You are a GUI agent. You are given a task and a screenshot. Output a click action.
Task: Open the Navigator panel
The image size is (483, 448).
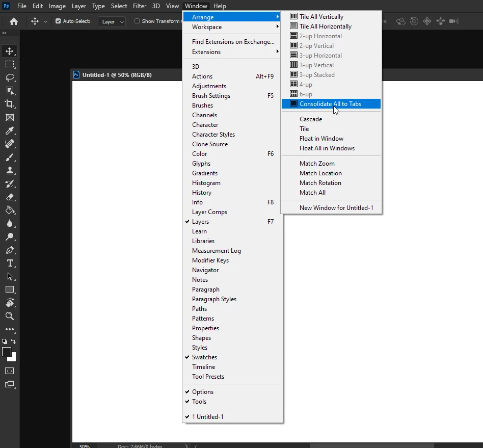232,270
